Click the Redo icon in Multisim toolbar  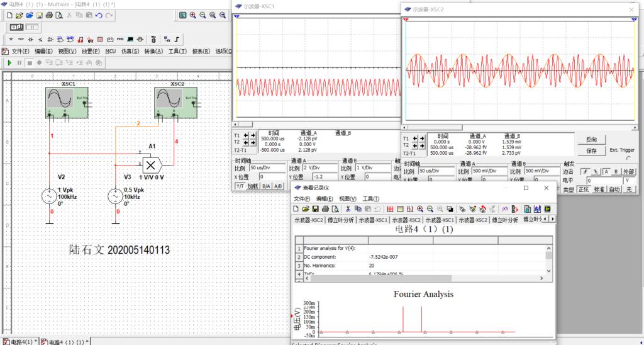click(x=109, y=16)
